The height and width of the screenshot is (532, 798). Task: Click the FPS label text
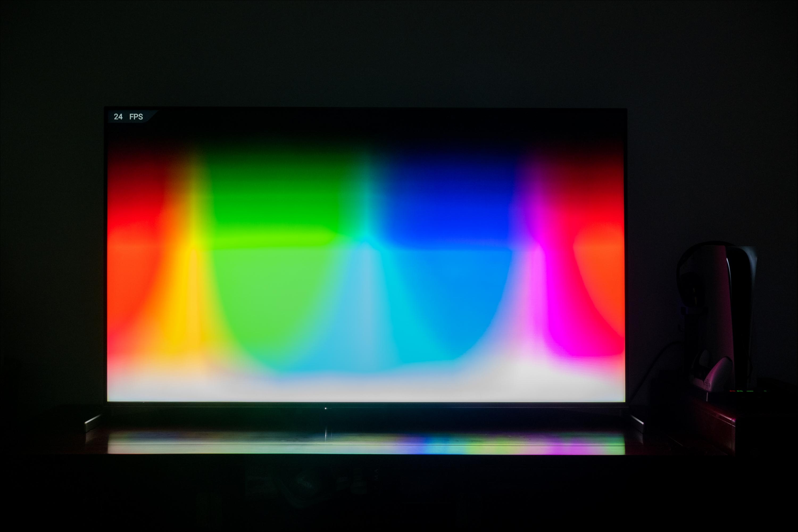[136, 117]
